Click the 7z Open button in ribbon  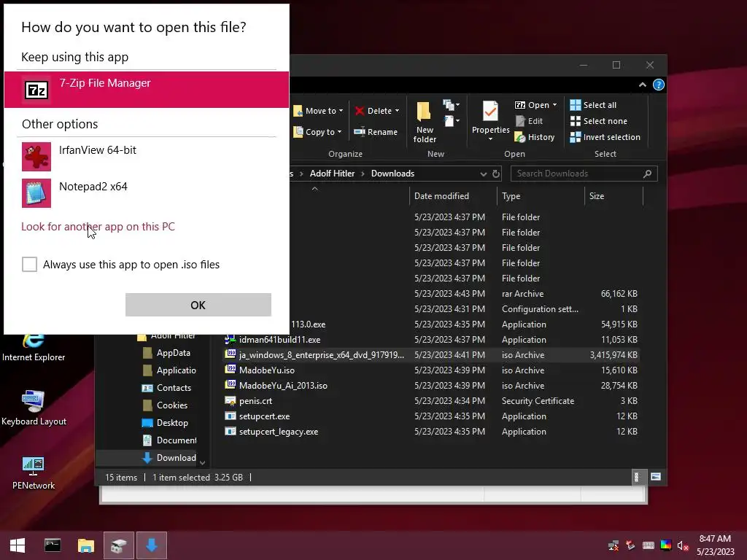point(532,105)
